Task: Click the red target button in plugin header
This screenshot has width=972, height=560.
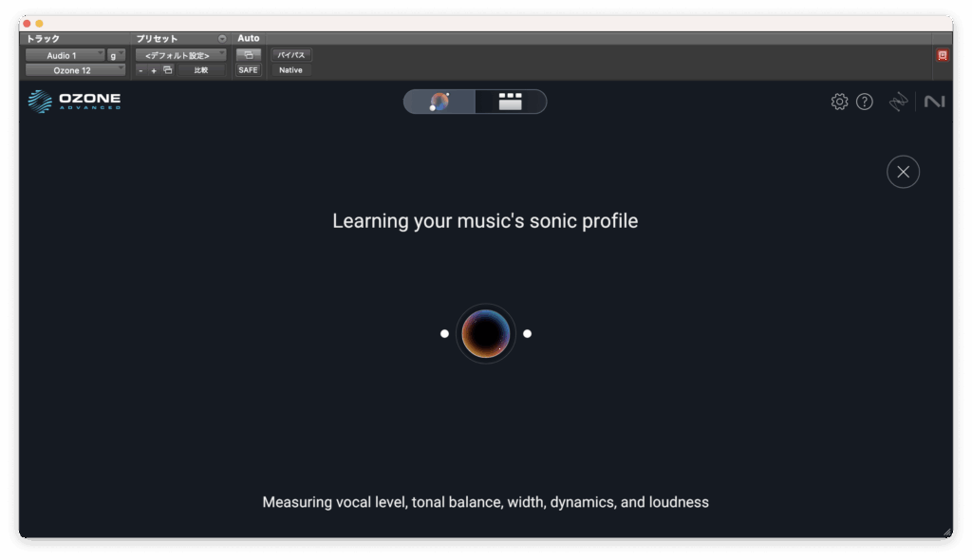Action: (x=943, y=55)
